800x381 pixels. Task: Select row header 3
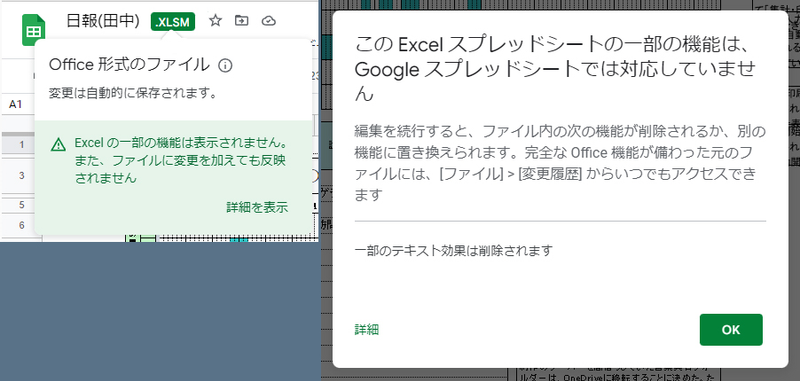[x=21, y=176]
